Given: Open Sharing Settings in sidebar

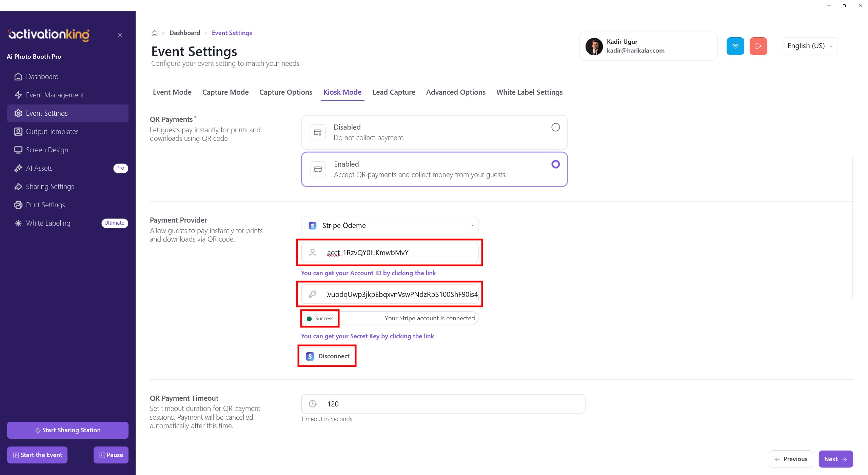Looking at the screenshot, I should (x=50, y=187).
